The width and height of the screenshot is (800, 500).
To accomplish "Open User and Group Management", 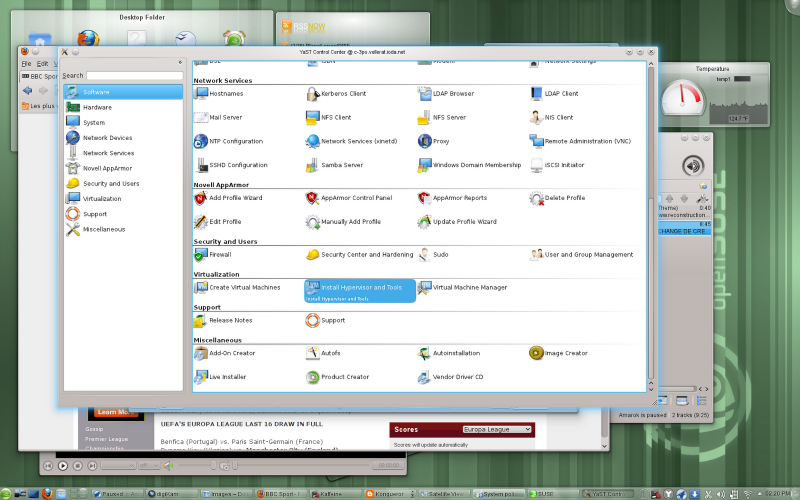I will tap(582, 255).
